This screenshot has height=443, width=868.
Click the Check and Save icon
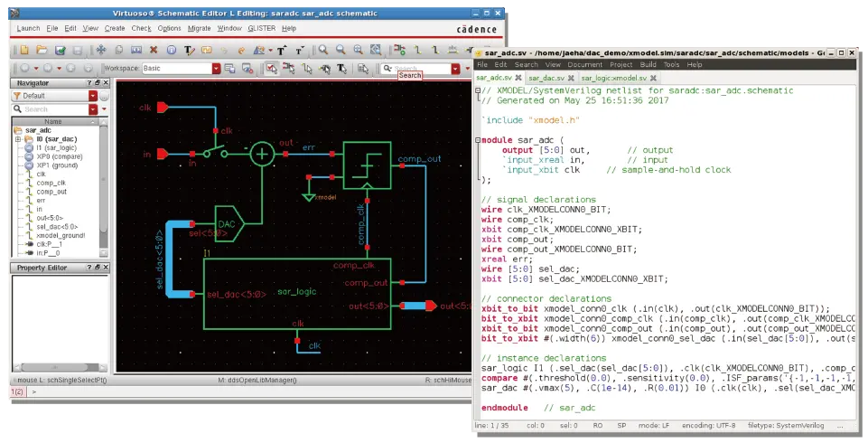(61, 51)
